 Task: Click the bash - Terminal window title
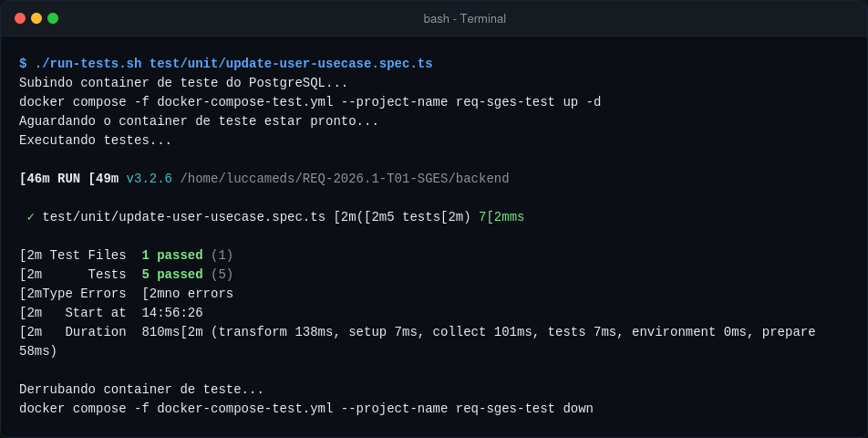464,19
